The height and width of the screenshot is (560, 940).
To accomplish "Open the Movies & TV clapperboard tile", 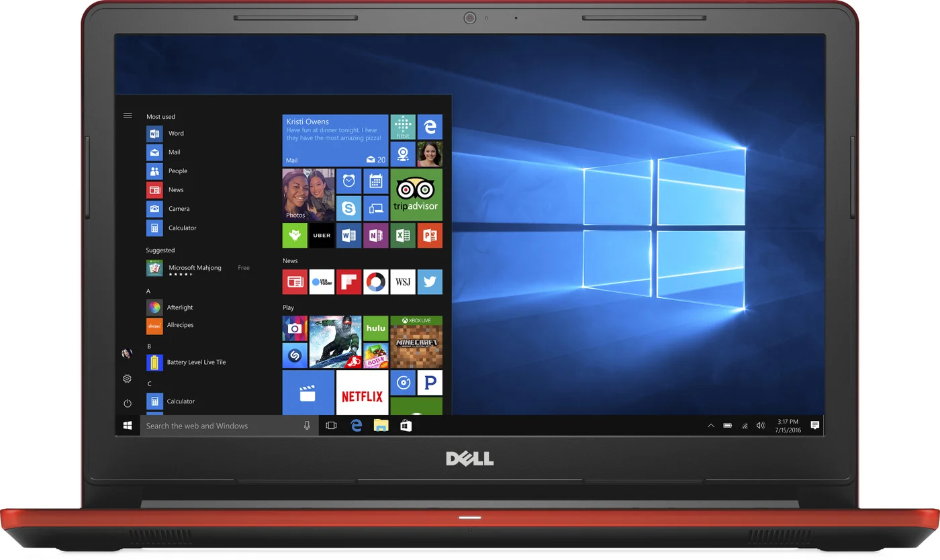I will coord(308,392).
